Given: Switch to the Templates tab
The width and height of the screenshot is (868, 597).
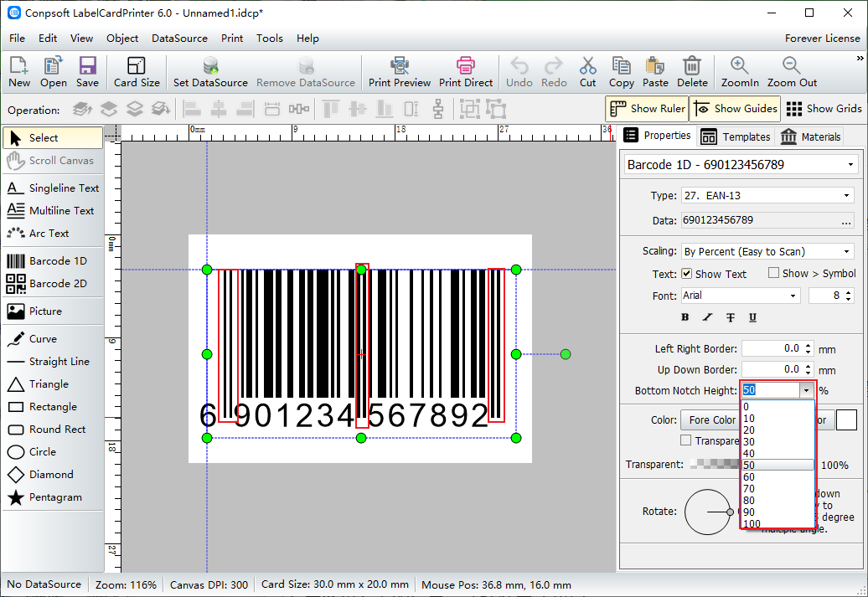Looking at the screenshot, I should (735, 136).
